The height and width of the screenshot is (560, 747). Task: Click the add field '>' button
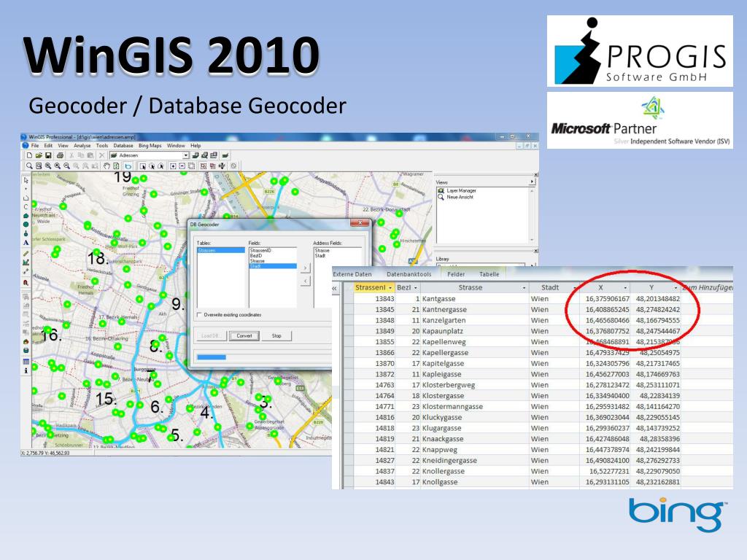coord(306,268)
